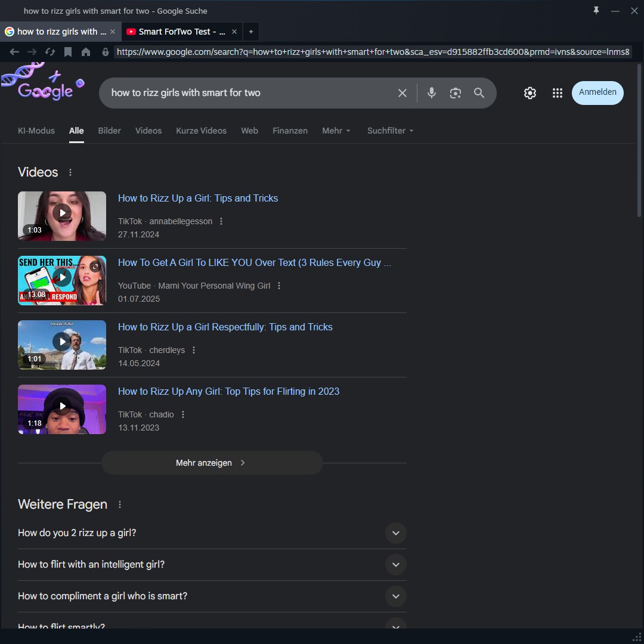Click the padlock site security icon
The image size is (644, 644).
point(106,52)
